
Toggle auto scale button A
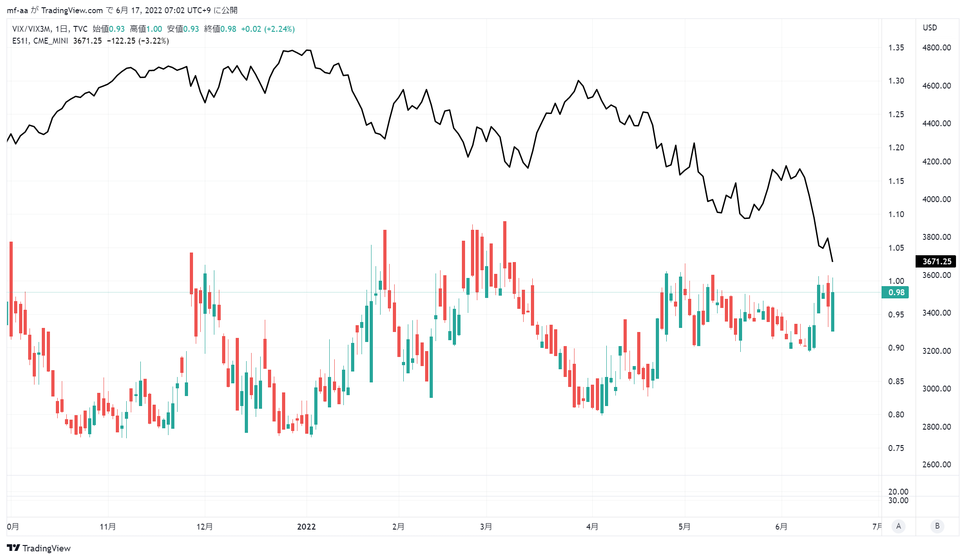point(898,526)
